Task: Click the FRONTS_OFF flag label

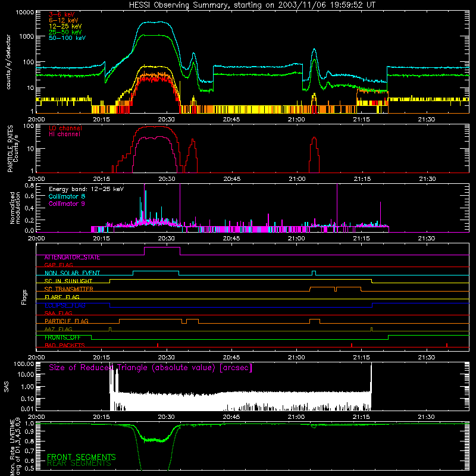Action: 62,337
